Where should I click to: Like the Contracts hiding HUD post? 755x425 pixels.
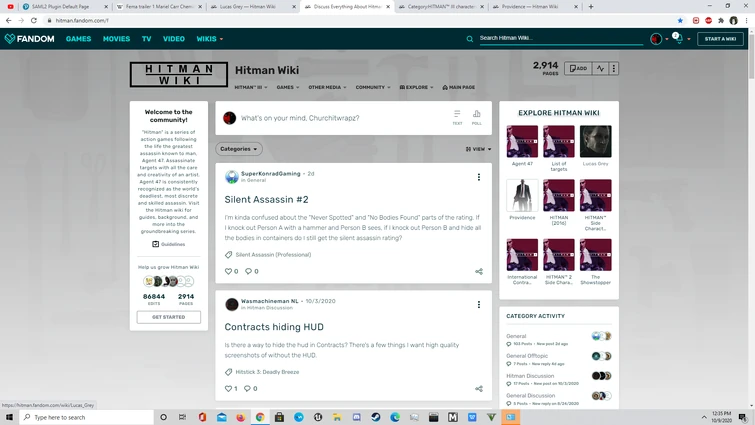(x=231, y=388)
